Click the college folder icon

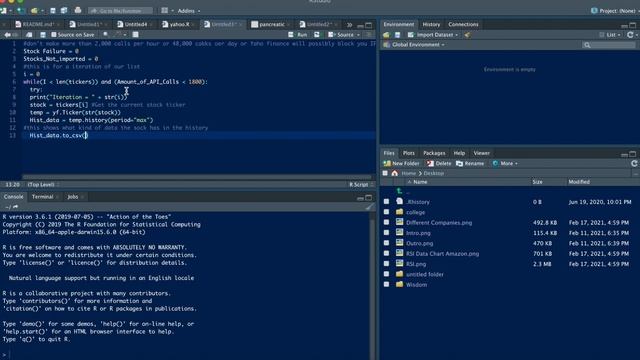399,212
